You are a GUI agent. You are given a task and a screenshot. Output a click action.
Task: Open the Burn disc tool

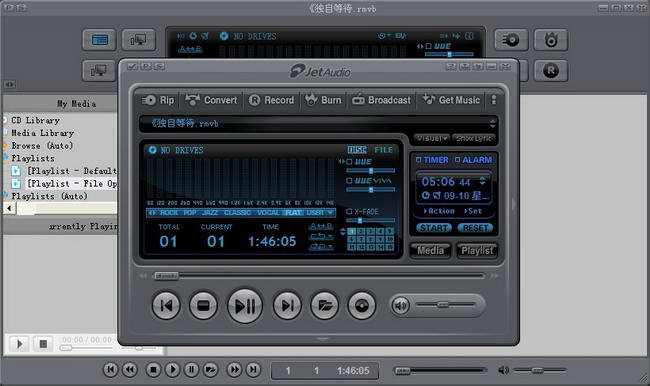323,100
